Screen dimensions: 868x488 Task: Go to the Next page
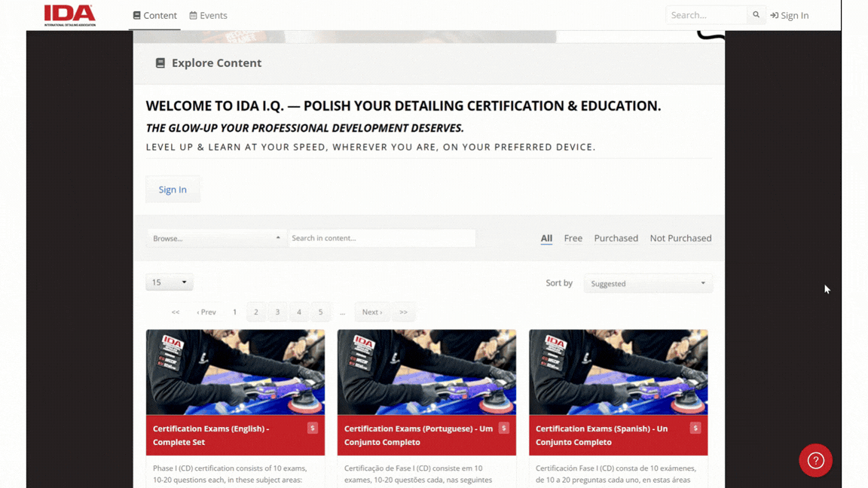tap(371, 312)
